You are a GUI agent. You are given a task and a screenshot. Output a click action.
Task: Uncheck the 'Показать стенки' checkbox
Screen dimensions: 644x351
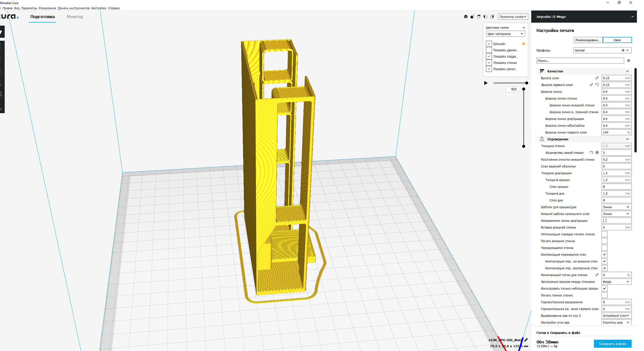point(489,63)
